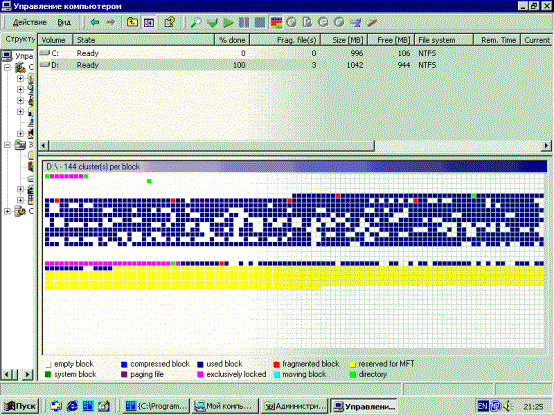Click the 944 free space value

403,65
